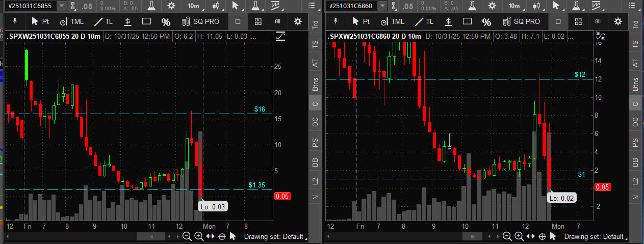Toggle single-pane view in left drawing toolbar
This screenshot has width=644, height=244.
click(238, 21)
